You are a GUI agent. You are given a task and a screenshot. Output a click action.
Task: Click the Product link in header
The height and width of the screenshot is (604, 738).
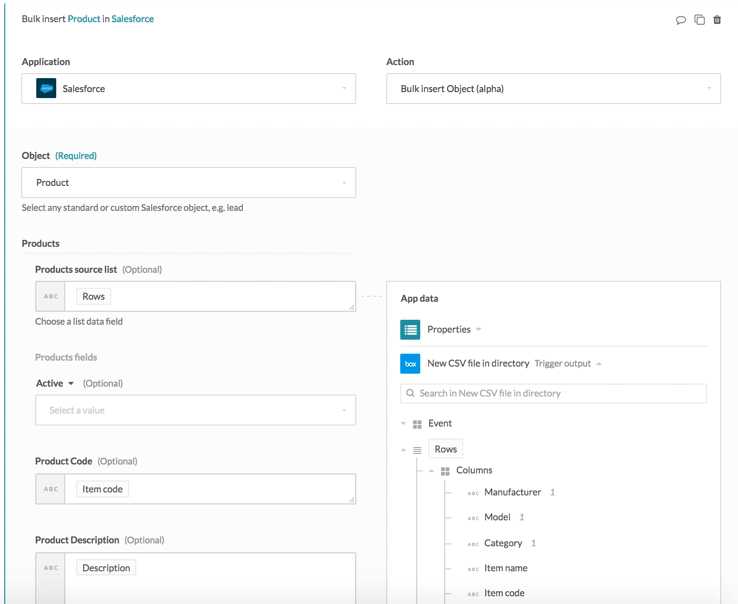coord(83,19)
